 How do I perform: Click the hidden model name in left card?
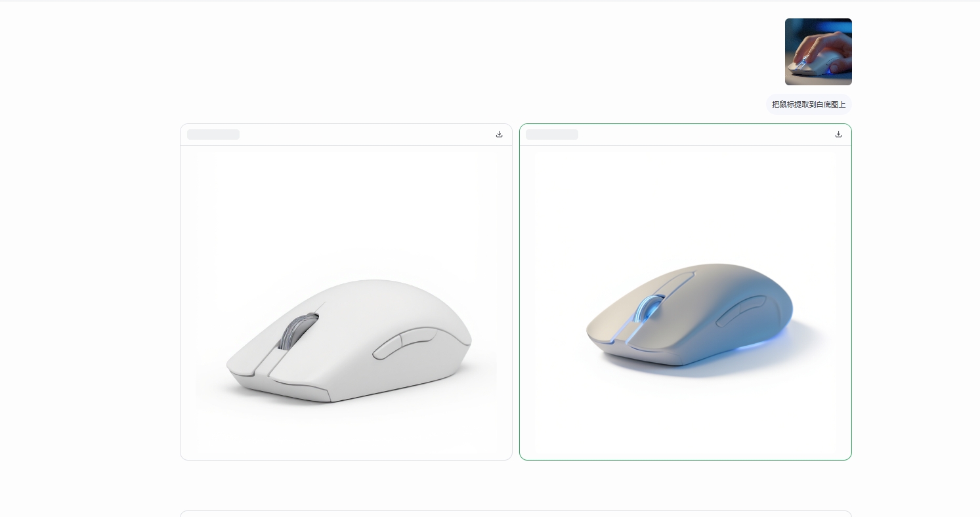pos(213,134)
